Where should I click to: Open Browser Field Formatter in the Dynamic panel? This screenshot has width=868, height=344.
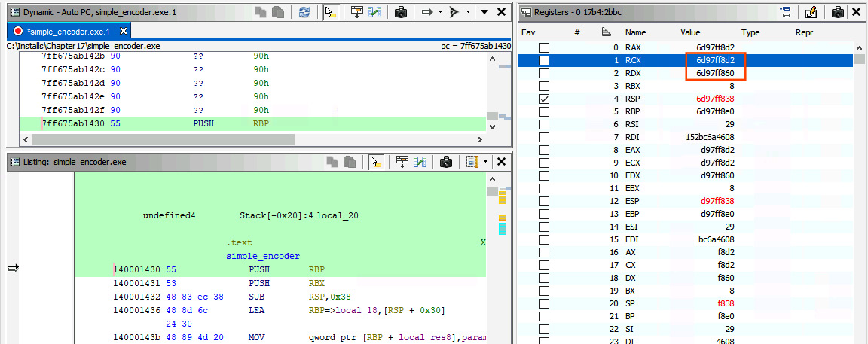pyautogui.click(x=357, y=11)
